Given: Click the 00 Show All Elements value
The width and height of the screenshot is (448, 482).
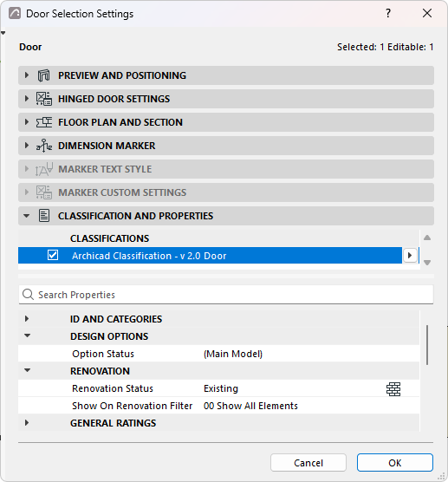Looking at the screenshot, I should click(x=250, y=406).
